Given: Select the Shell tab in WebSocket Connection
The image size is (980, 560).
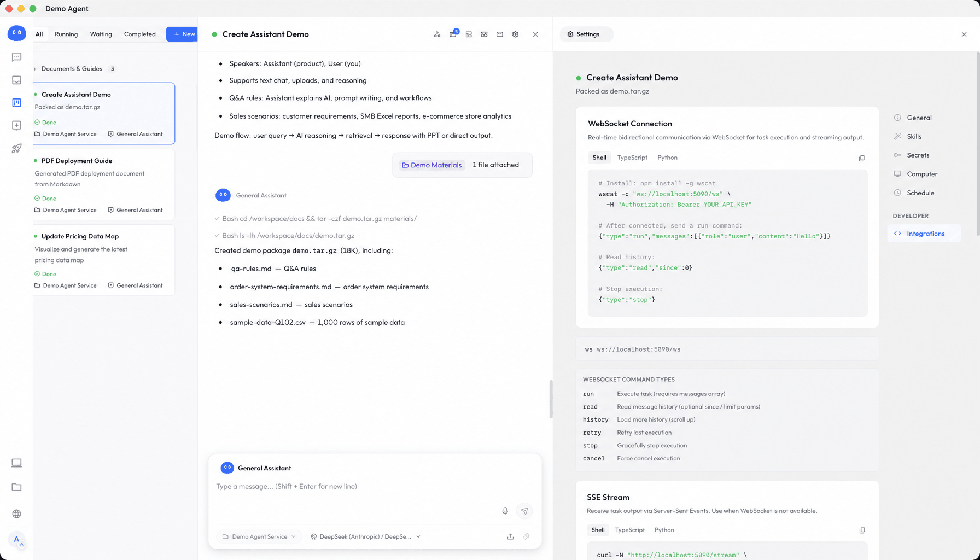Looking at the screenshot, I should click(599, 157).
